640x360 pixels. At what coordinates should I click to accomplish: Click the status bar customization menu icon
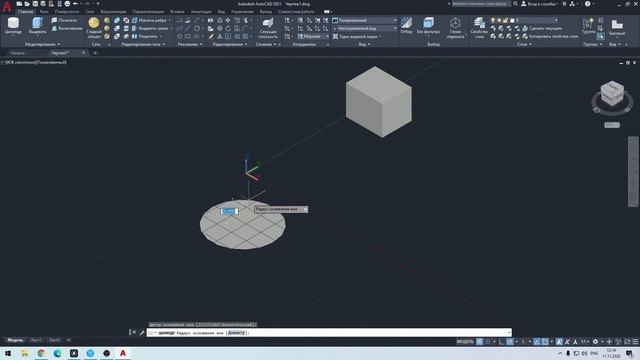click(x=635, y=342)
